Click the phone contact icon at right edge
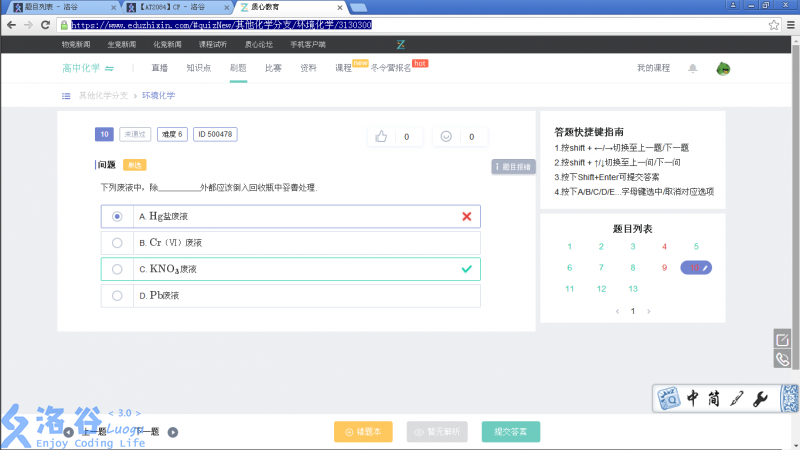 [x=783, y=360]
